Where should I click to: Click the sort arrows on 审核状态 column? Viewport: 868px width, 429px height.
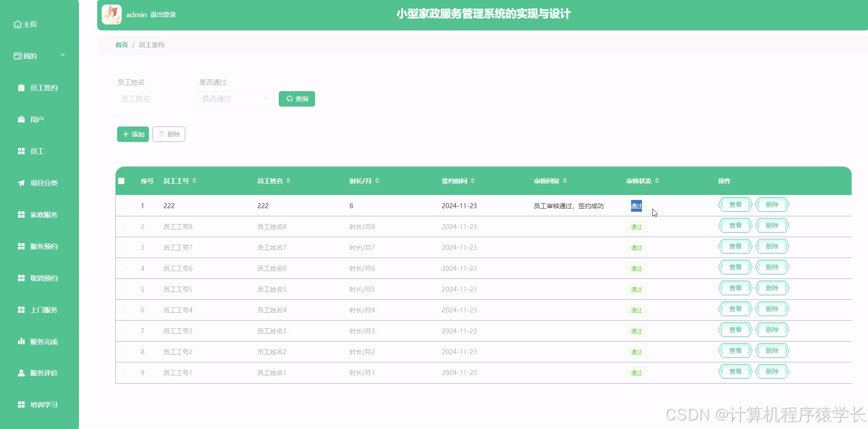[x=657, y=180]
